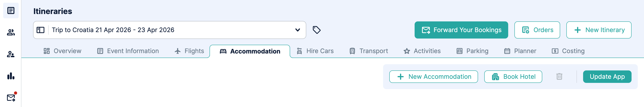The image size is (644, 107).
Task: Open the analytics bar chart icon
Action: [x=11, y=76]
